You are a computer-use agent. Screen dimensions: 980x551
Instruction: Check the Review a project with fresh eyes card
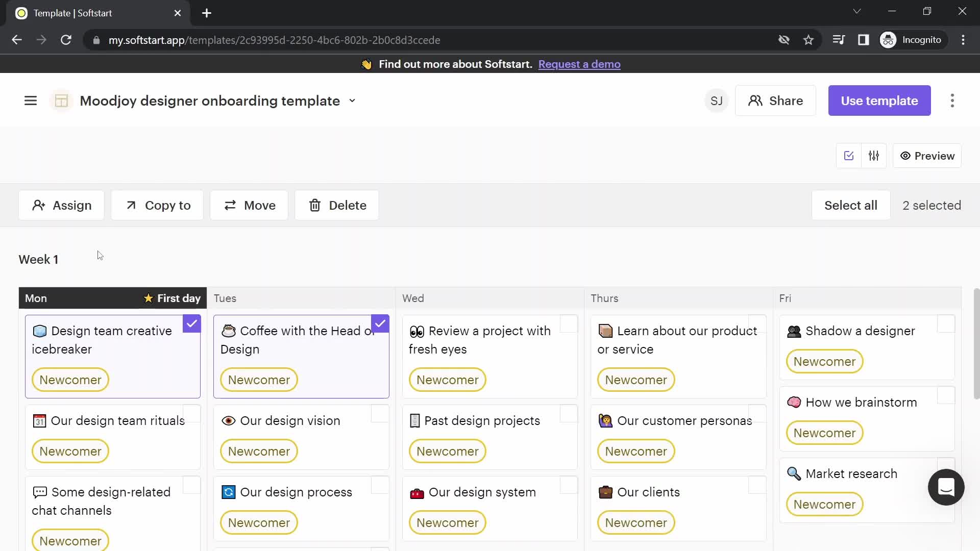pos(569,323)
